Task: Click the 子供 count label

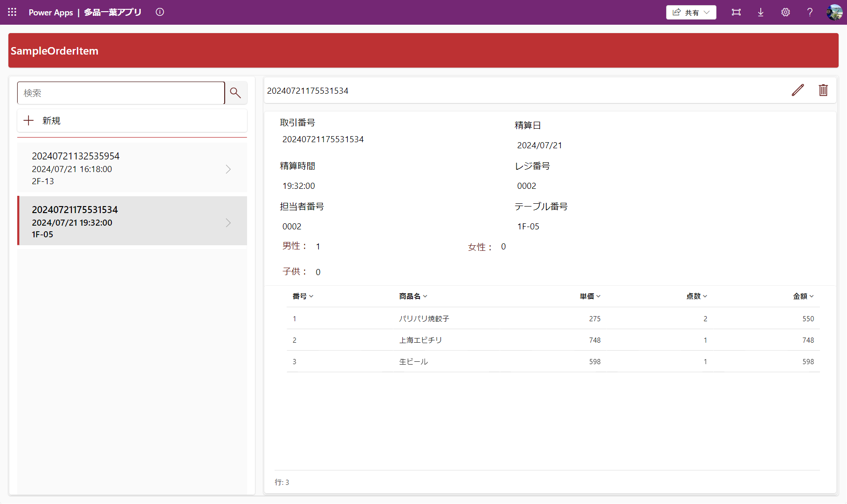Action: [295, 271]
